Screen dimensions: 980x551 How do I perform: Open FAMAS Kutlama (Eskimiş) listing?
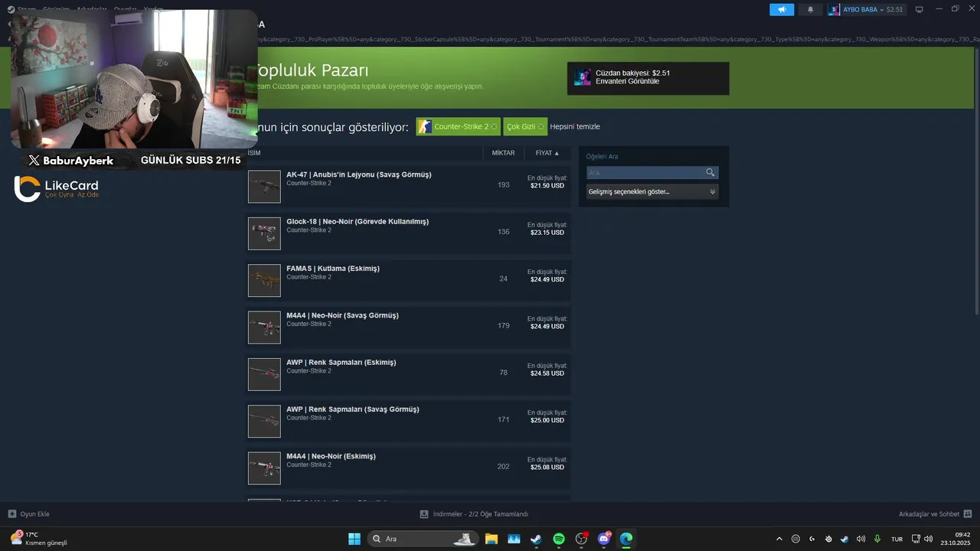click(x=333, y=269)
